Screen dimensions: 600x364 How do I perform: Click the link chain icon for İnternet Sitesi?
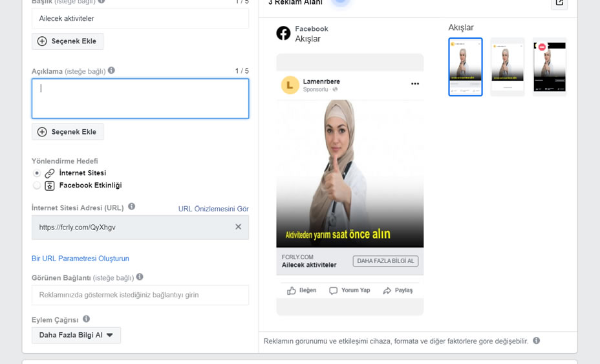click(x=50, y=173)
